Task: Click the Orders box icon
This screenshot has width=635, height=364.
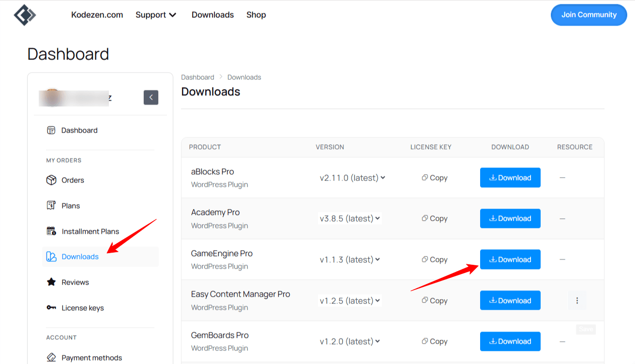Action: (51, 180)
